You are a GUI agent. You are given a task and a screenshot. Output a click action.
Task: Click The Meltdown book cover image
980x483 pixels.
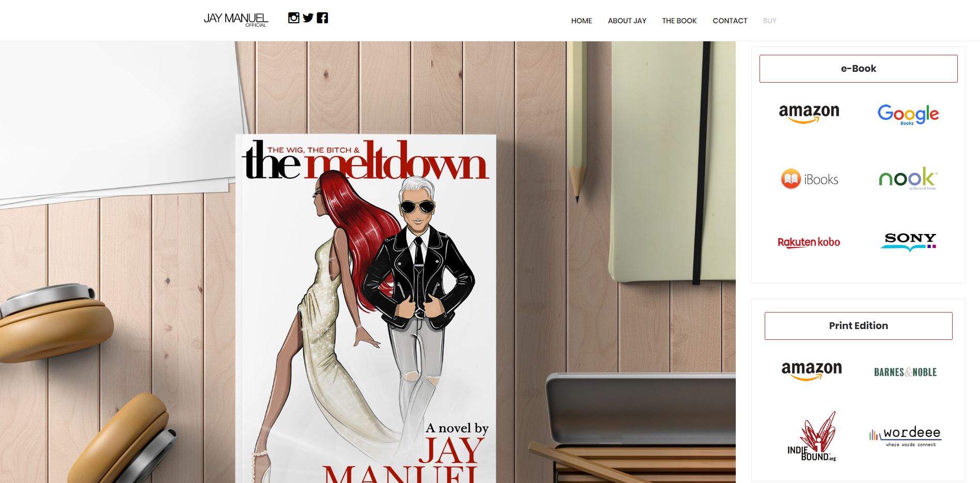click(366, 309)
